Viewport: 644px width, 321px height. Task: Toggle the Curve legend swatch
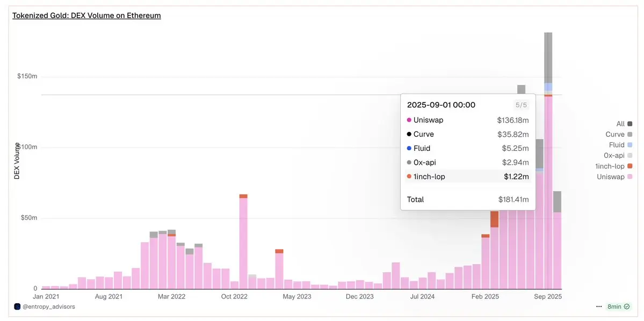[630, 134]
